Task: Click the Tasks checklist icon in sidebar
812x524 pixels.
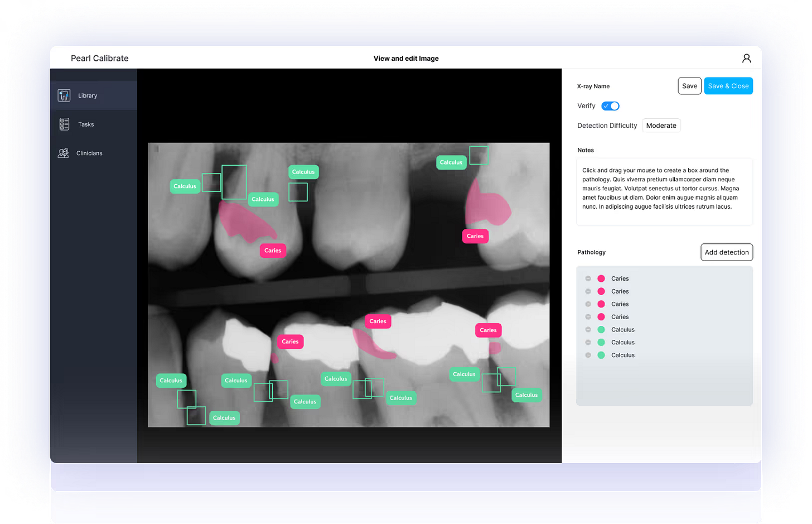Action: 64,124
